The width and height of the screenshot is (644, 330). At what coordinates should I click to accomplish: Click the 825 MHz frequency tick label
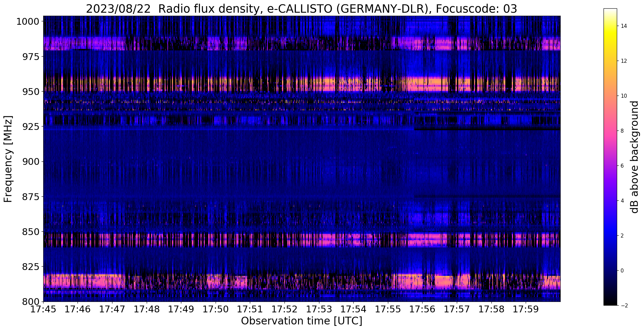tap(31, 266)
